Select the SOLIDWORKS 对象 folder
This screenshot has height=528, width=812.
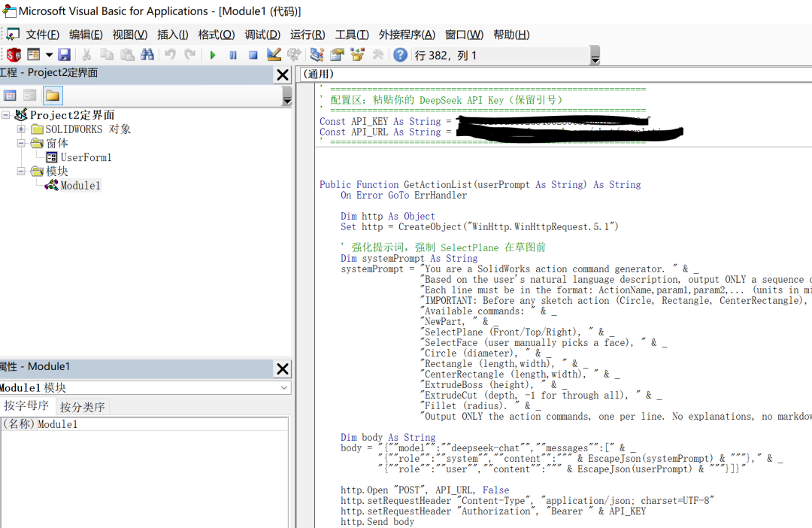pos(88,129)
